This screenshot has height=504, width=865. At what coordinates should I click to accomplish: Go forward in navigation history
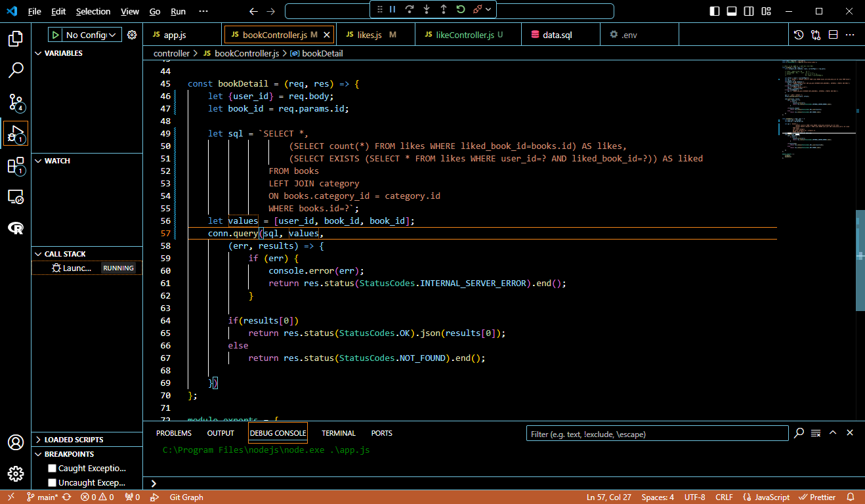coord(271,11)
